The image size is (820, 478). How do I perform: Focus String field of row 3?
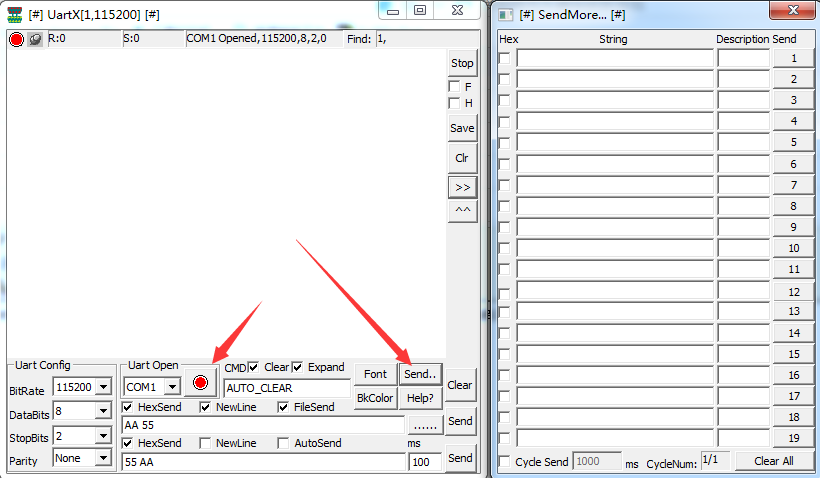click(x=615, y=100)
